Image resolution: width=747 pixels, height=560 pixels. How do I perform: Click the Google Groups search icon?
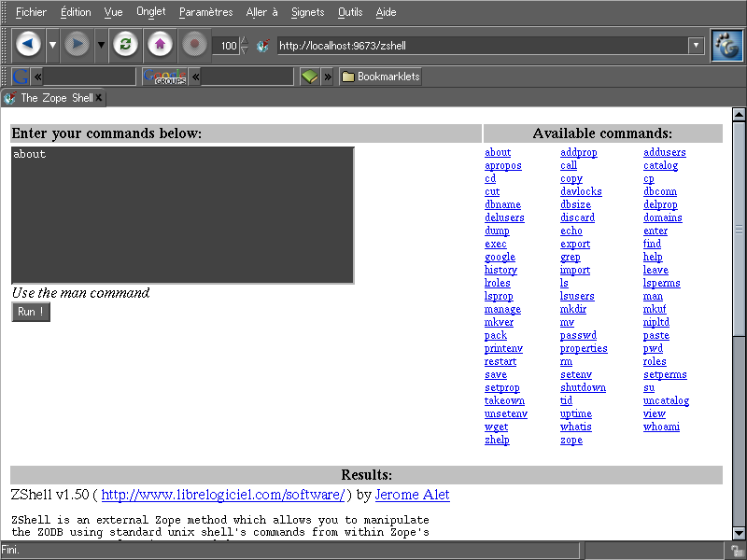165,77
